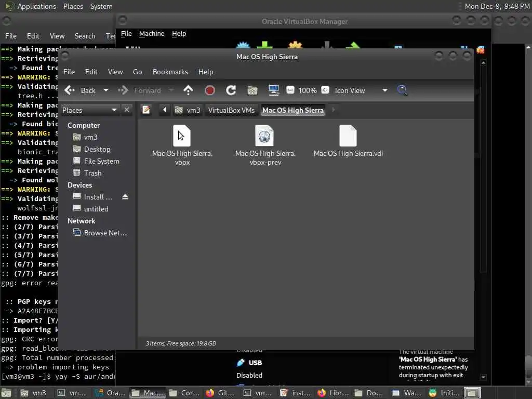
Task: Open VirtualBox Manager's File menu
Action: pos(126,34)
